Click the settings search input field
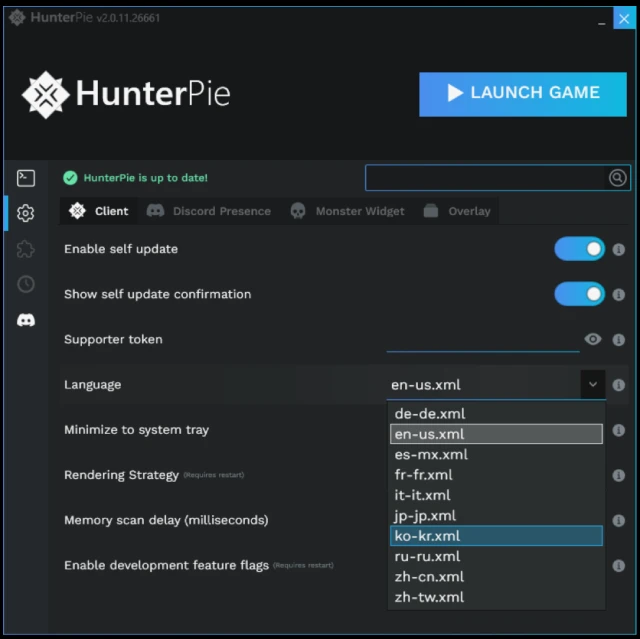The image size is (640, 639). [484, 178]
